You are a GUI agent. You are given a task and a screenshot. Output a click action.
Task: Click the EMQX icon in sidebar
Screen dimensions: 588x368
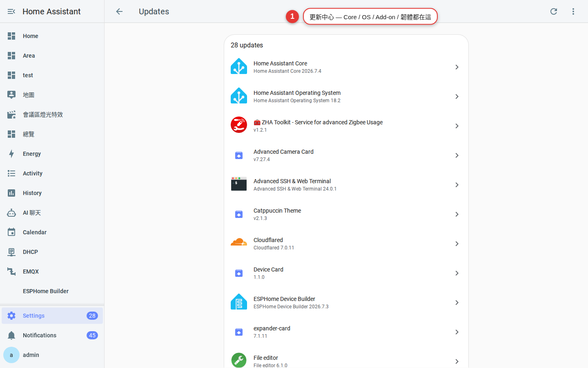(x=11, y=272)
